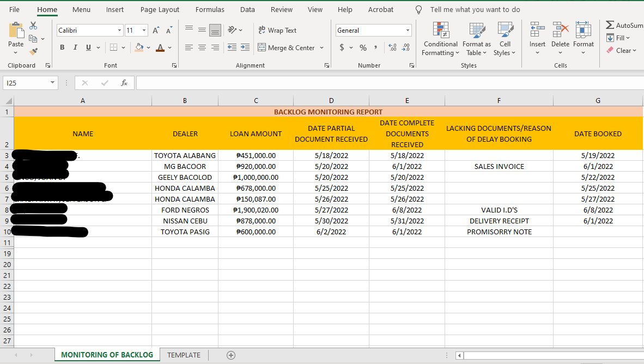Viewport: 644px width, 364px height.
Task: Open the File menu
Action: [x=14, y=9]
